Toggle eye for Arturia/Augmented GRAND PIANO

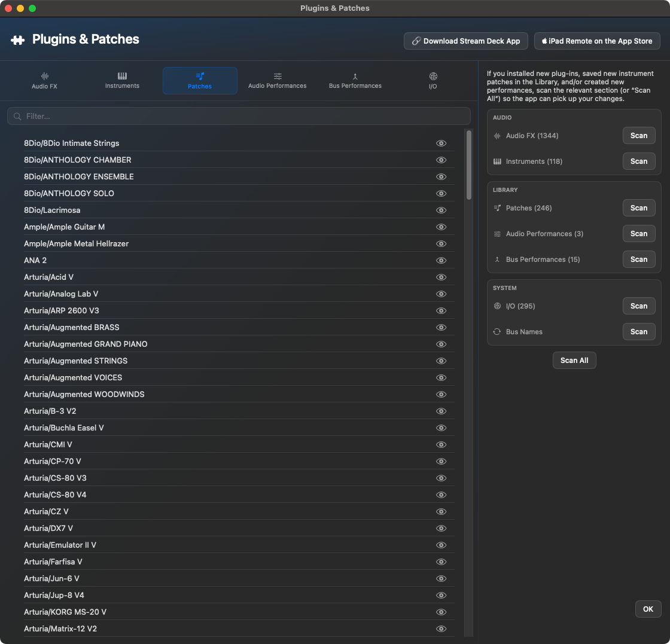[441, 344]
